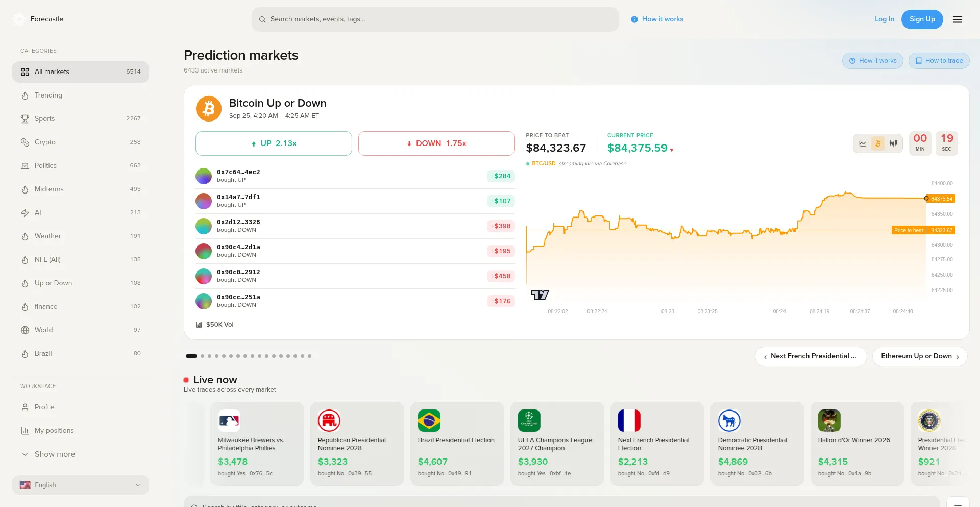Screen dimensions: 980x507
Task: Click the Republican elephant icon
Action: pyautogui.click(x=329, y=421)
